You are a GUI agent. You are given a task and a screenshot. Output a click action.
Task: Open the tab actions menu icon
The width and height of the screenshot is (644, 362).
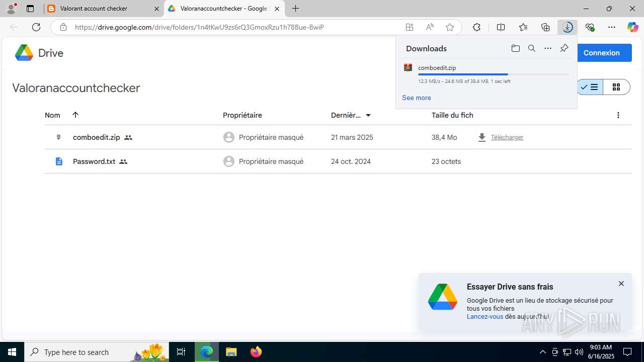(x=30, y=9)
